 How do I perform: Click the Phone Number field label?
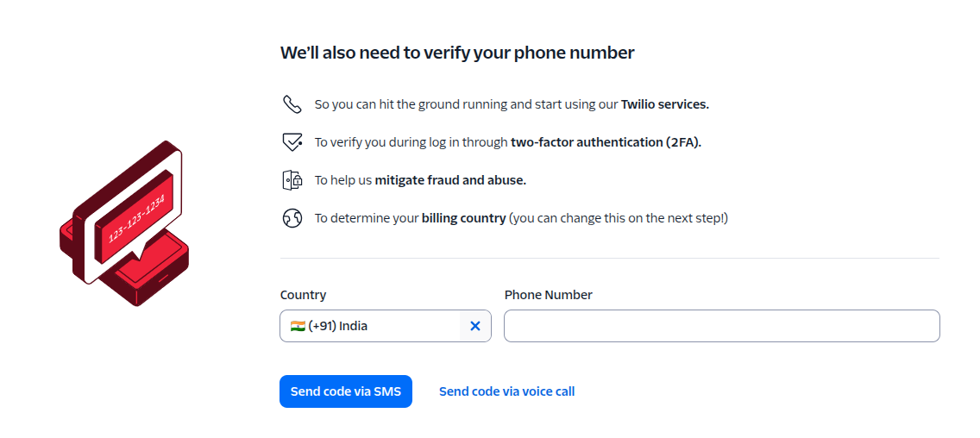click(x=548, y=295)
